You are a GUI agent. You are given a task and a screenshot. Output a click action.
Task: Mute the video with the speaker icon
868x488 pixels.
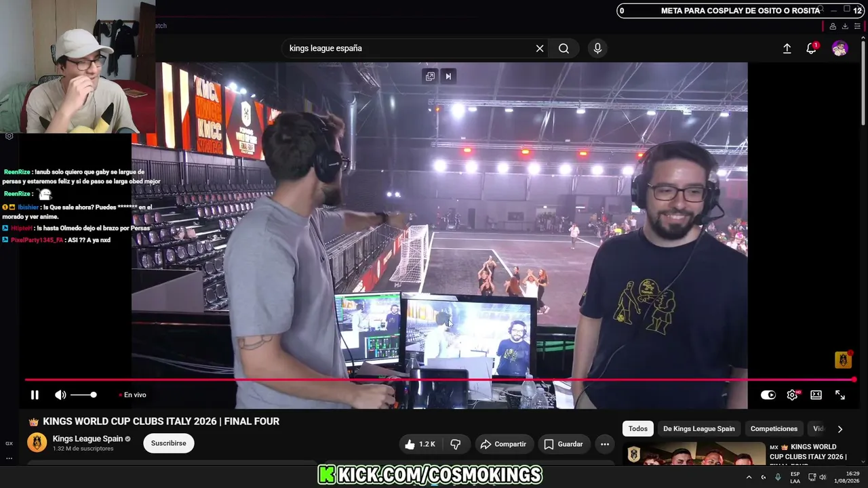tap(60, 395)
